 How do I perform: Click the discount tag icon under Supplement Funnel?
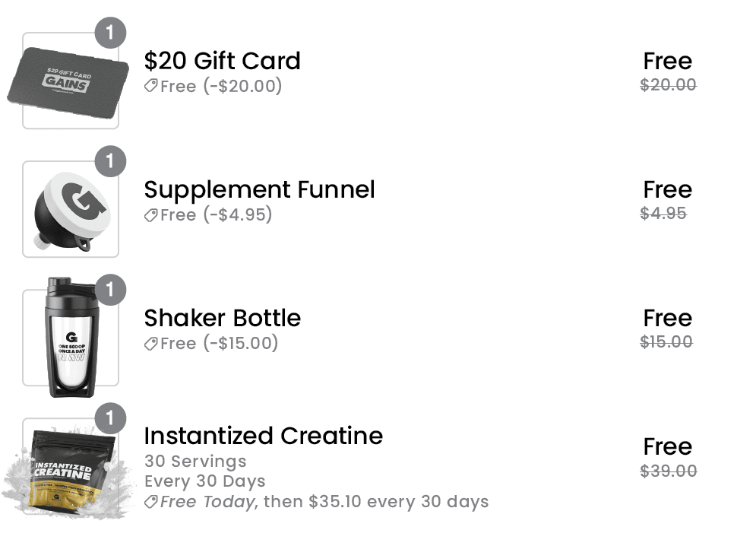tap(151, 214)
